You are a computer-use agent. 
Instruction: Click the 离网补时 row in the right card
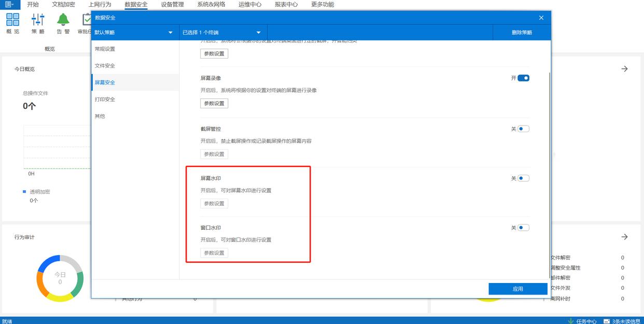click(x=586, y=299)
